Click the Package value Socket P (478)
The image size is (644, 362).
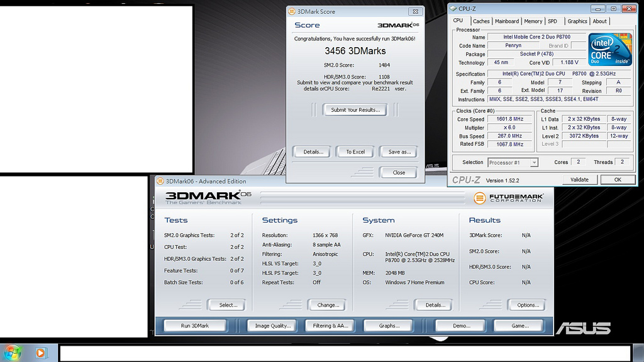[536, 54]
